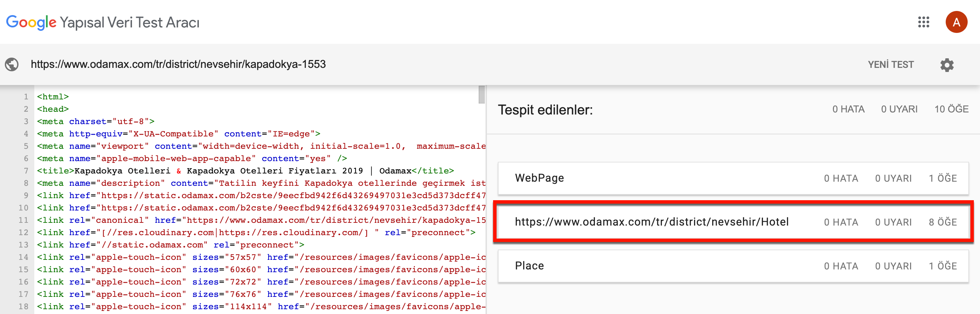
Task: Click the canonical link line
Action: [x=261, y=220]
